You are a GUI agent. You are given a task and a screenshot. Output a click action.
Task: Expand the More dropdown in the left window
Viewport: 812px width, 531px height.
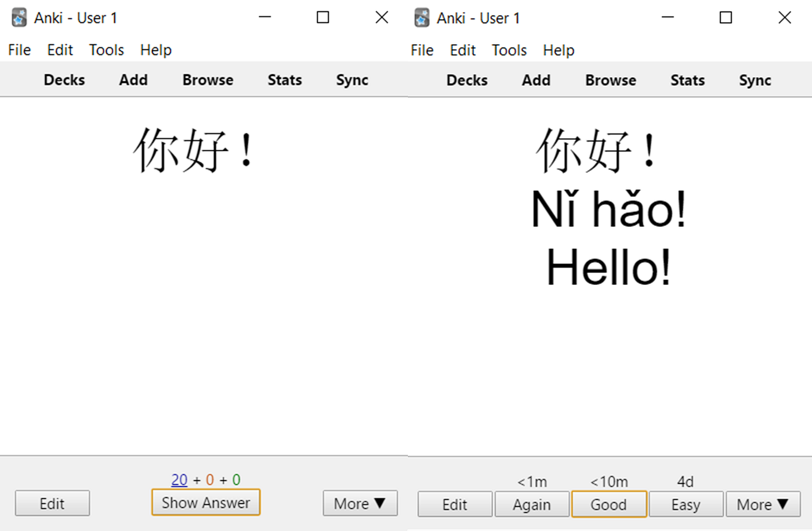tap(360, 503)
